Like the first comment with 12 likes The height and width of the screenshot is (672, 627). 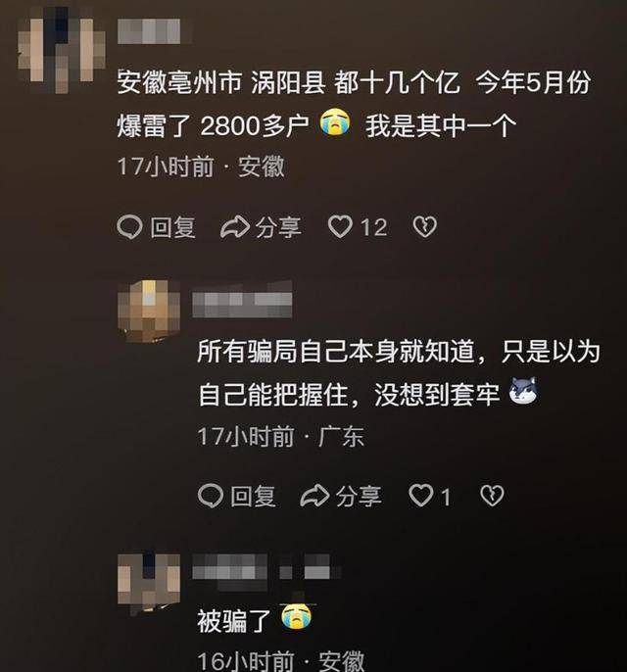pos(340,226)
